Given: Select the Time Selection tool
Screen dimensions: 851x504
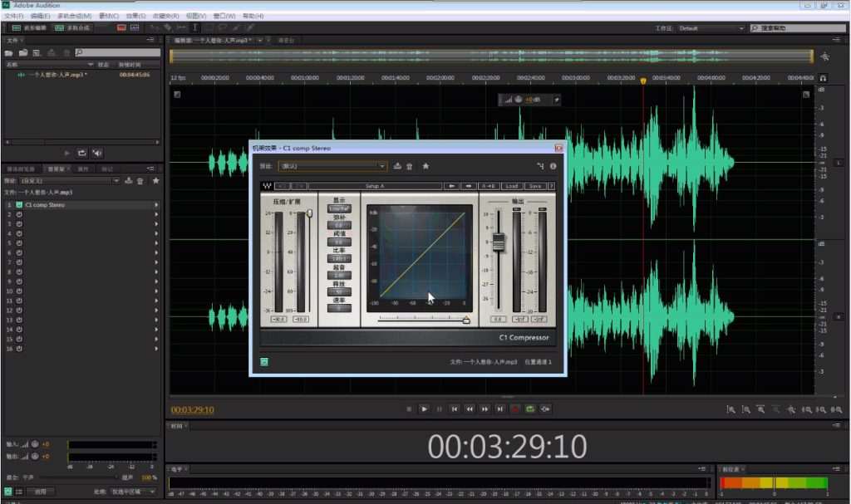Looking at the screenshot, I should [x=194, y=27].
